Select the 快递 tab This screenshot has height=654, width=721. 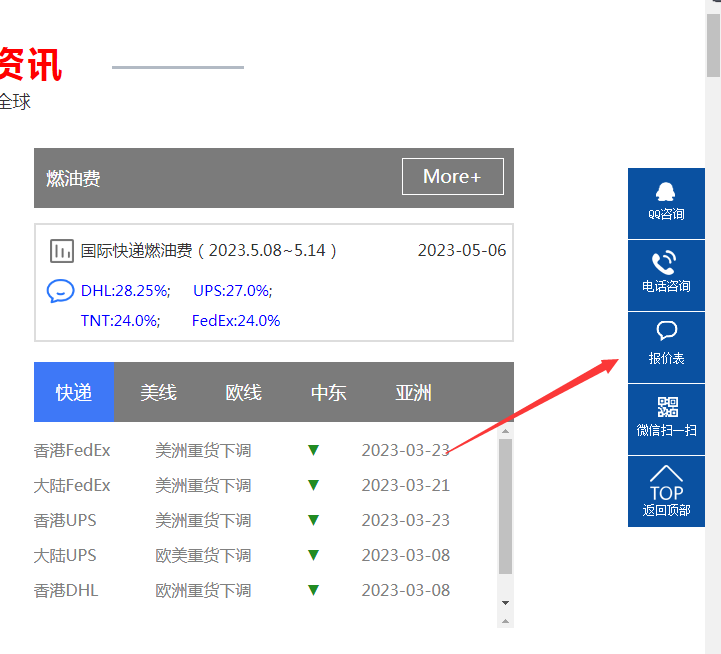click(x=74, y=392)
